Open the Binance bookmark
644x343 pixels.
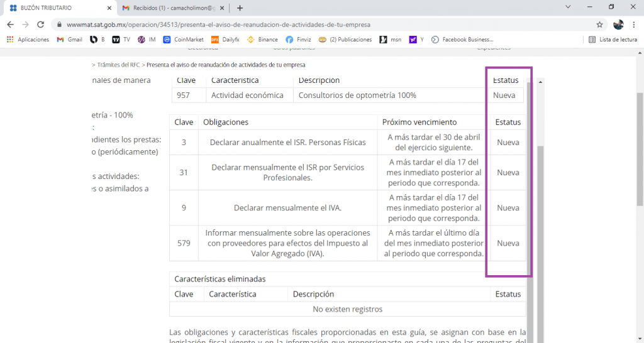coord(262,40)
